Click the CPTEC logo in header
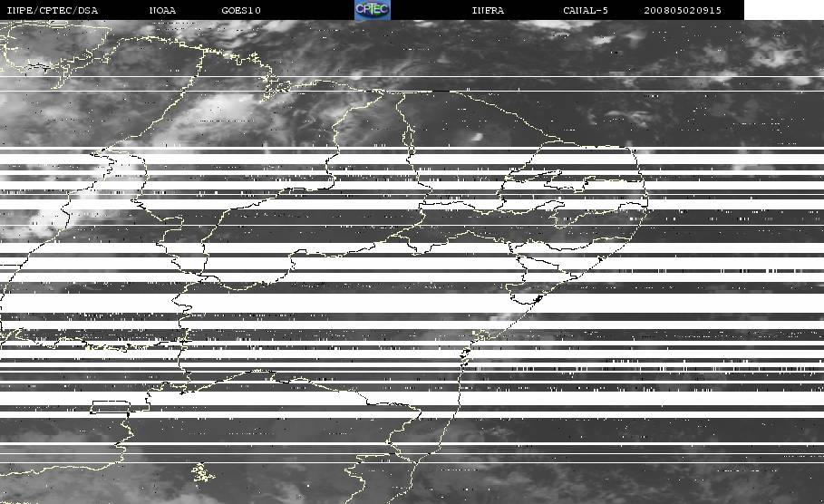 click(x=373, y=9)
